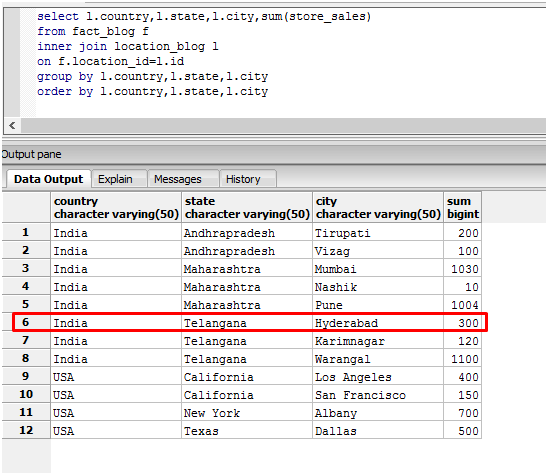Select row number 6 header

(26, 322)
